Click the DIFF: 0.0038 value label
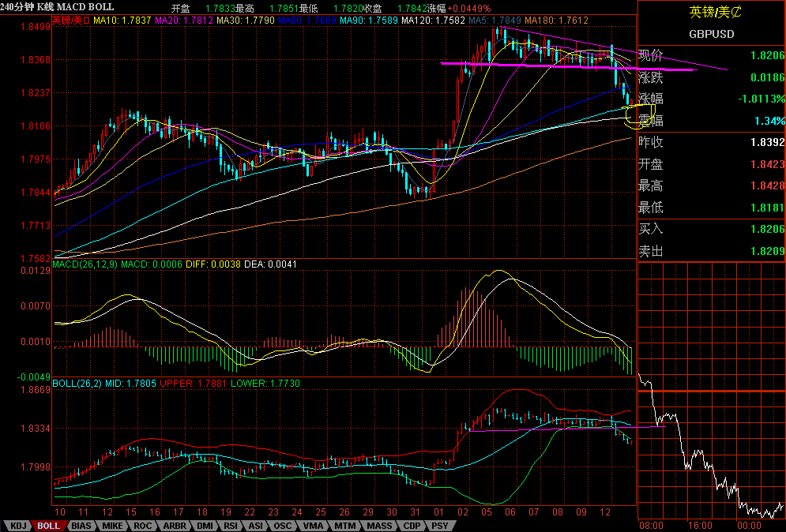This screenshot has height=532, width=786. tap(213, 264)
